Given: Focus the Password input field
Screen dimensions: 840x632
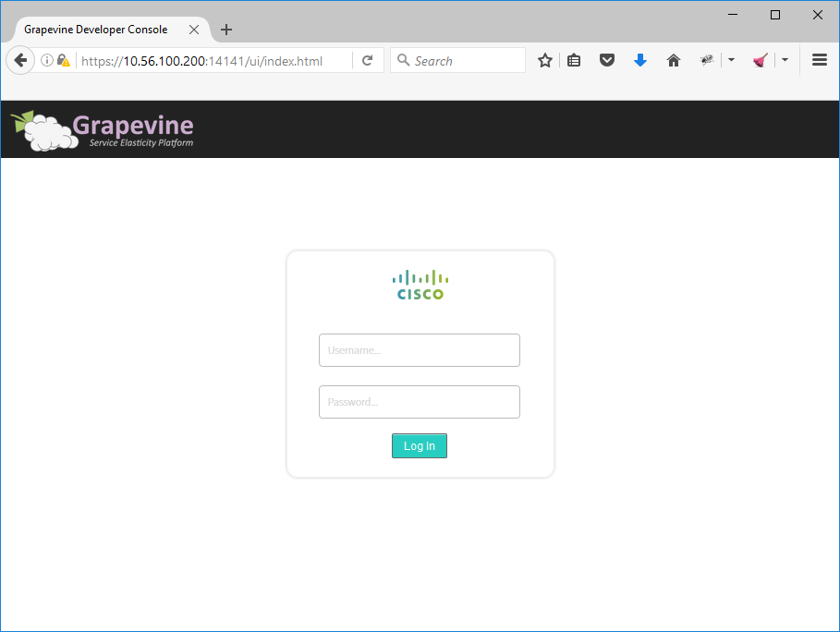Looking at the screenshot, I should [x=420, y=402].
